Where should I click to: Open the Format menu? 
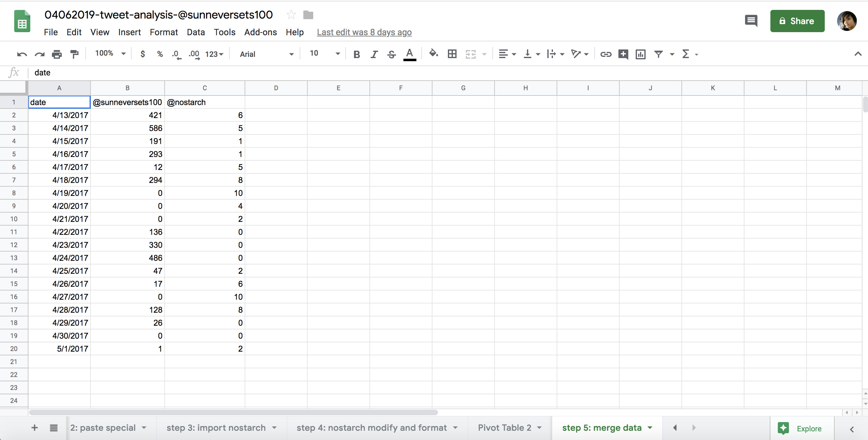pos(162,32)
